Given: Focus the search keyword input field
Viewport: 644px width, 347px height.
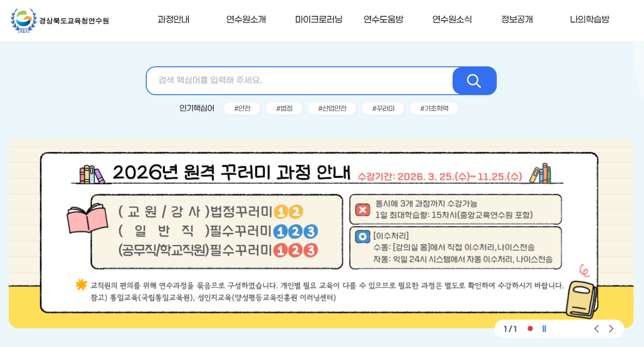Looking at the screenshot, I should pos(300,81).
